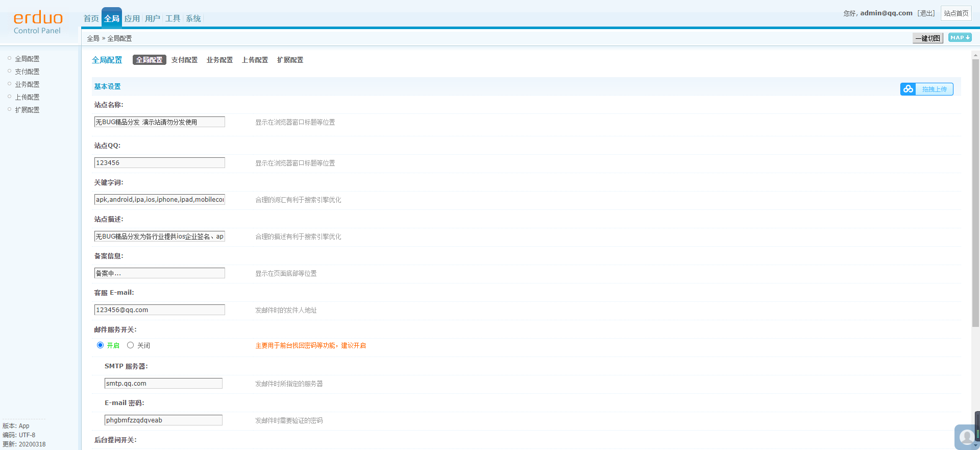Image resolution: width=980 pixels, height=450 pixels.
Task: Select 关闭 radio for mail service
Action: point(131,345)
